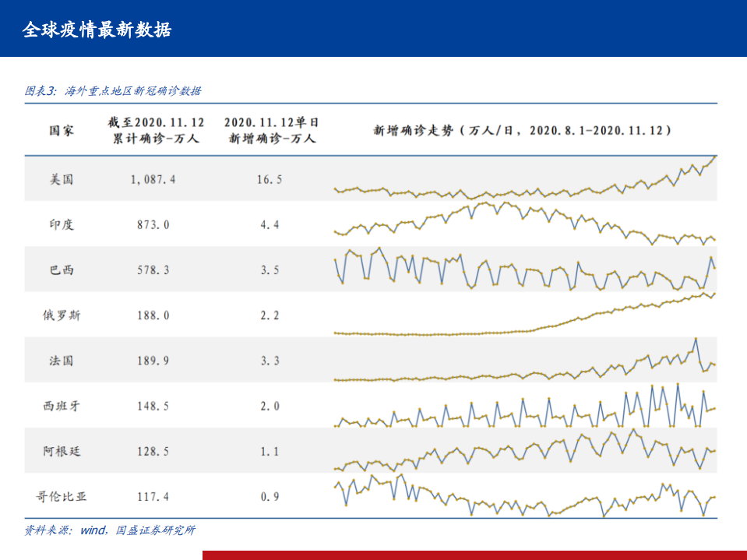Click the source note 资料来源 wind 国盛证券研究所
This screenshot has width=747, height=560.
110,530
